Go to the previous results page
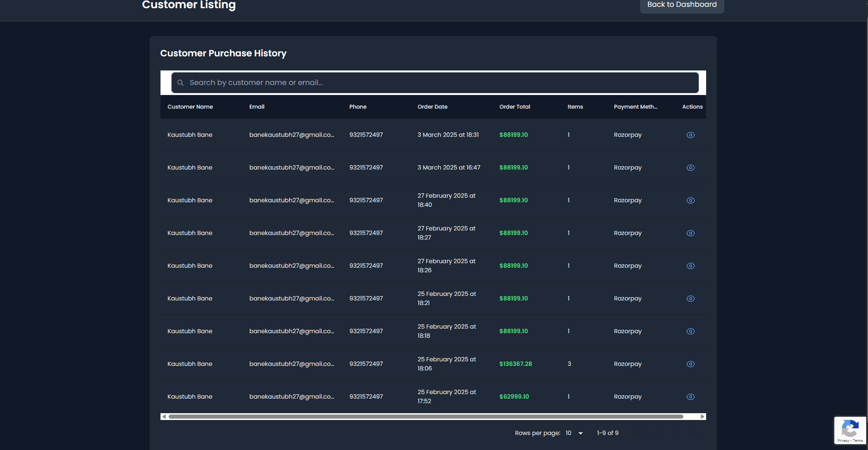 [x=657, y=433]
